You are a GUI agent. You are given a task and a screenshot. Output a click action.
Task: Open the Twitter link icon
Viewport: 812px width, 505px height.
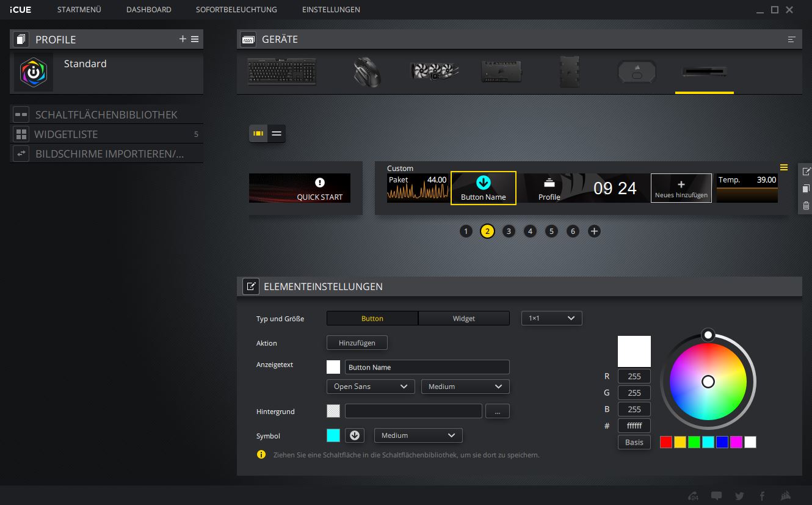point(739,496)
